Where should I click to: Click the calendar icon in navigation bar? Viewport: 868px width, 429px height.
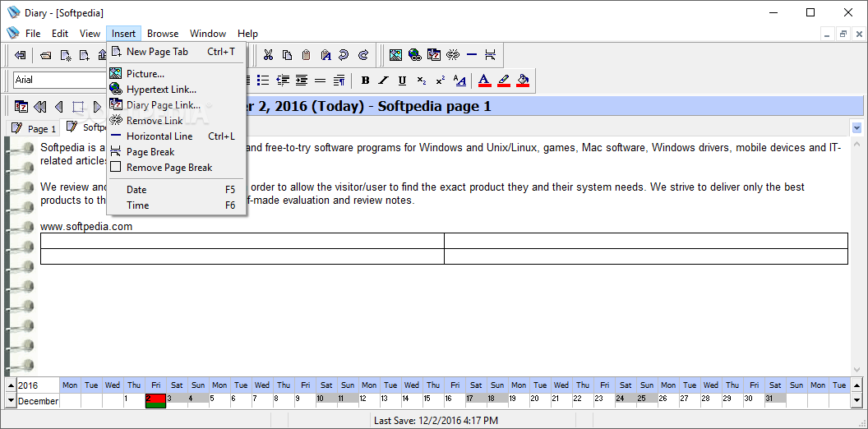21,106
